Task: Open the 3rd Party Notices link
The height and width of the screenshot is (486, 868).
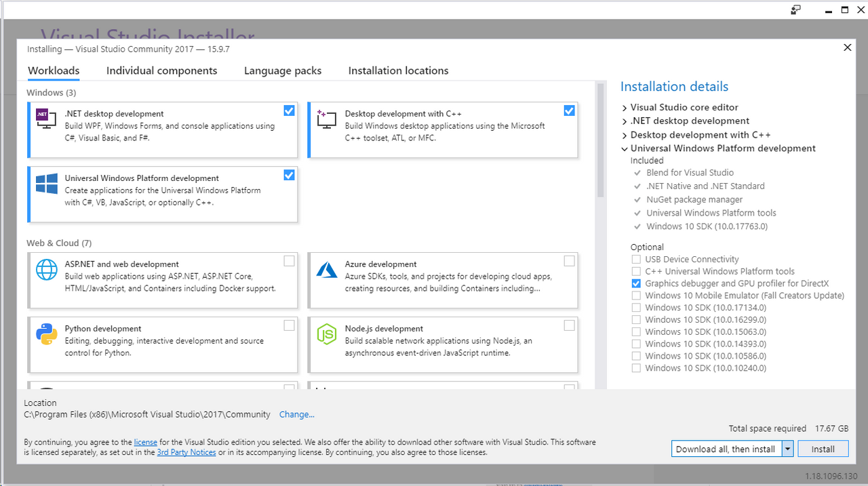Action: [x=186, y=452]
